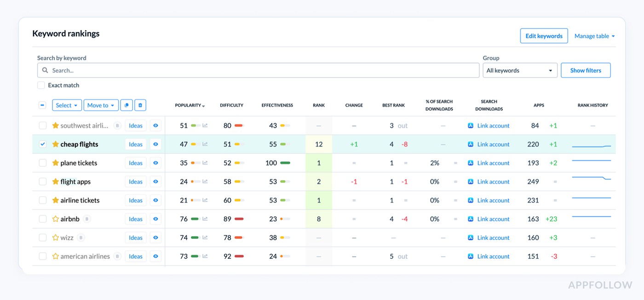This screenshot has width=644, height=300.
Task: Open popularity chart icon for cheap flights
Action: pos(205,144)
